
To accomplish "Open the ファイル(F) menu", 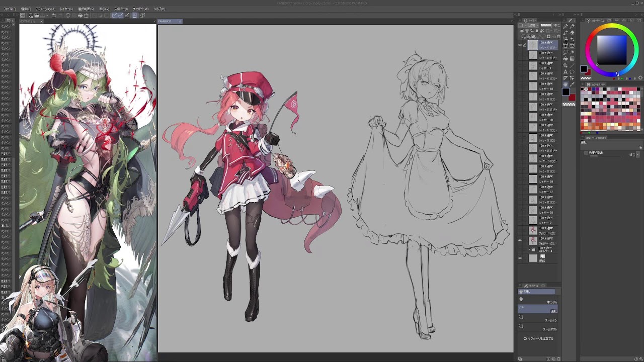I will [x=10, y=9].
